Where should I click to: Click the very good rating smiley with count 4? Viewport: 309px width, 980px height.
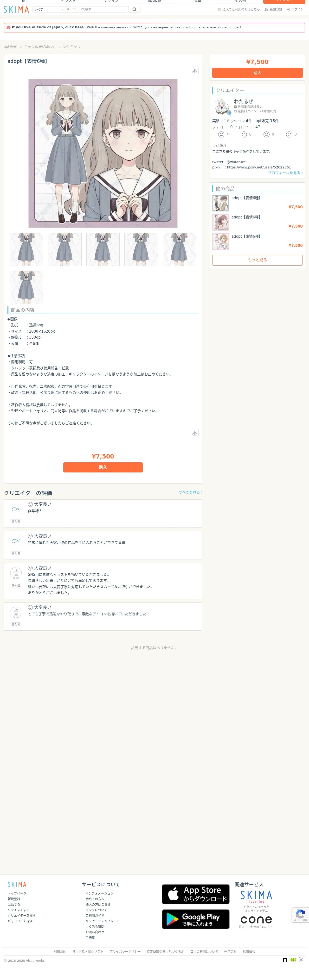(x=221, y=134)
